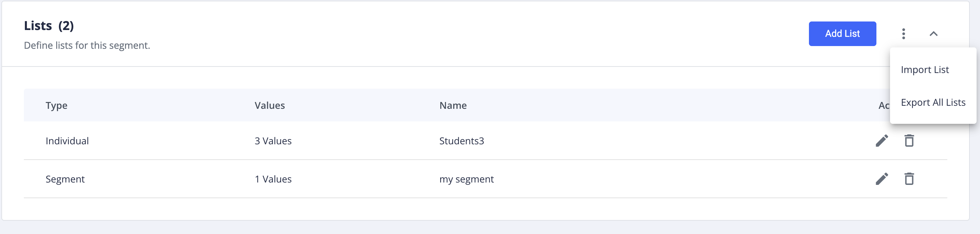Edit the Students3 list with pencil icon
Screen dimensions: 980x234
click(x=882, y=141)
